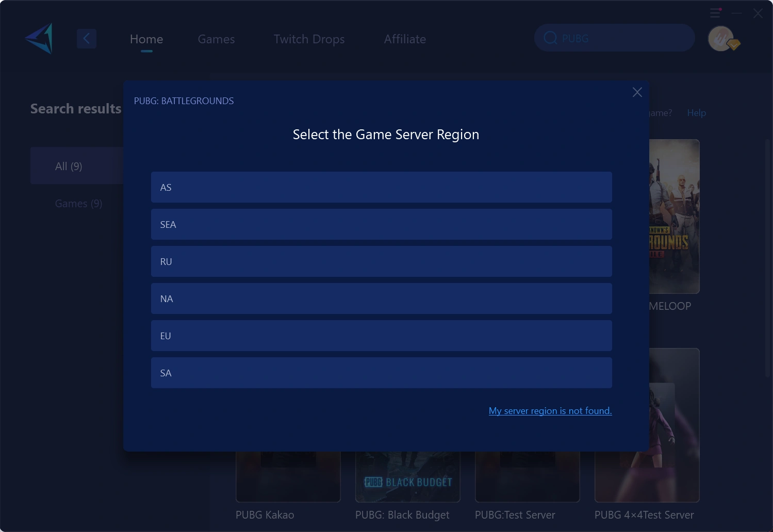The height and width of the screenshot is (532, 773).
Task: Open the Twitch Drops page
Action: (x=308, y=39)
